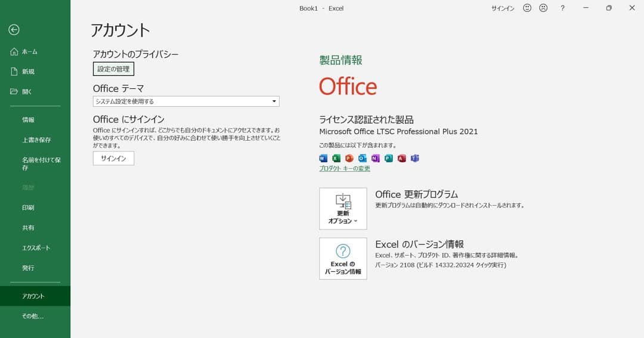Open エクスポート in the sidebar

click(x=36, y=247)
